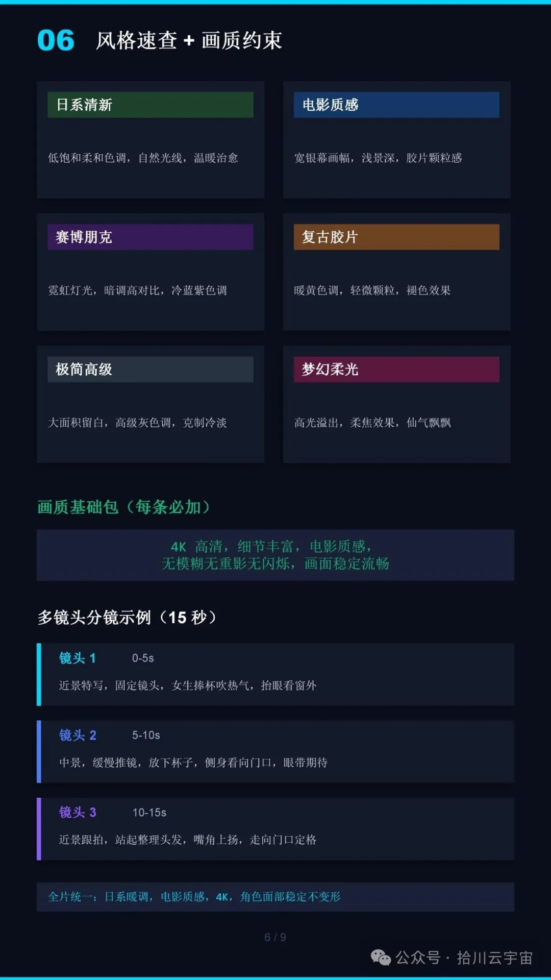Viewport: 551px width, 980px height.
Task: Click the 0-5s time range label
Action: (143, 658)
